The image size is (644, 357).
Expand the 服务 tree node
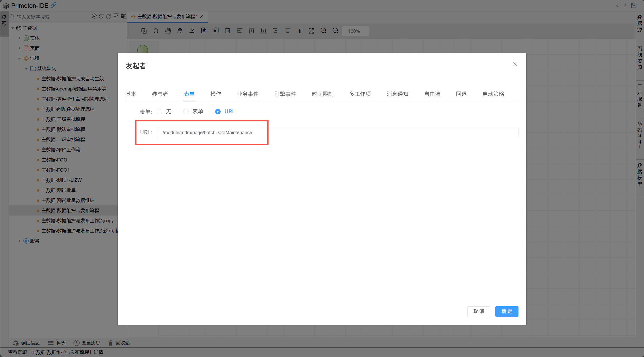pyautogui.click(x=19, y=241)
